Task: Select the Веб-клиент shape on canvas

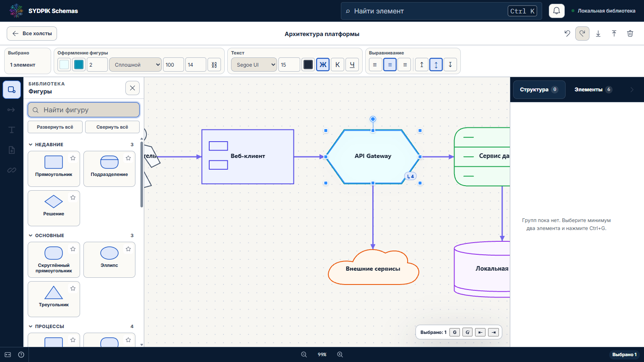Action: tap(248, 157)
